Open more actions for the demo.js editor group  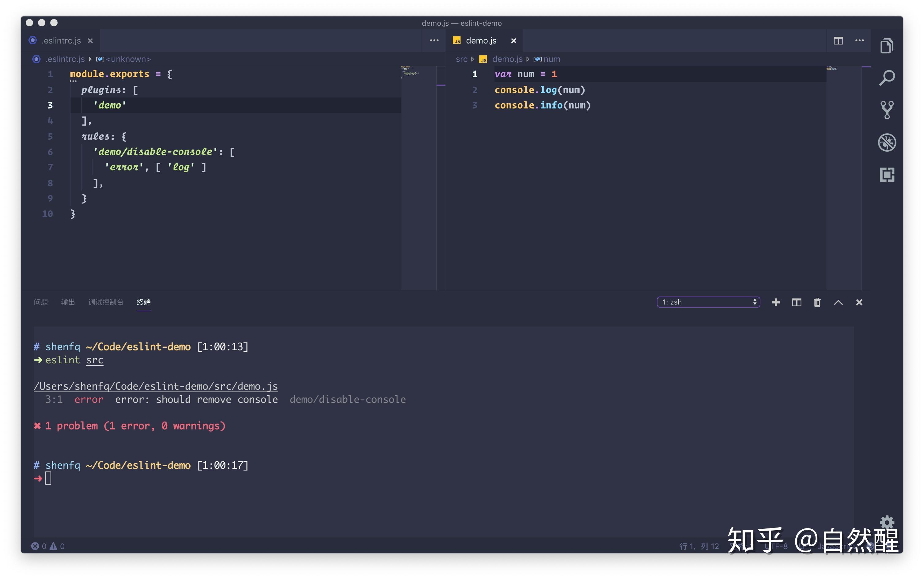pyautogui.click(x=859, y=40)
